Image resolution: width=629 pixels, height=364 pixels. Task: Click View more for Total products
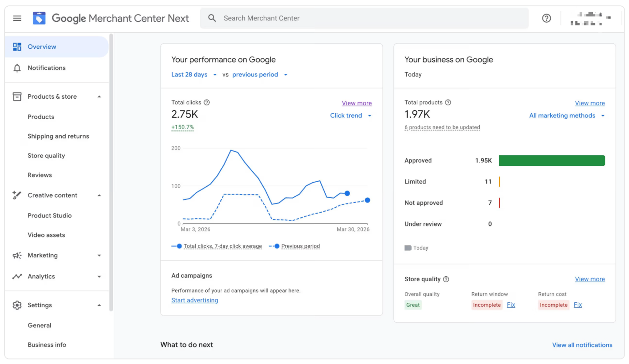[x=590, y=103]
